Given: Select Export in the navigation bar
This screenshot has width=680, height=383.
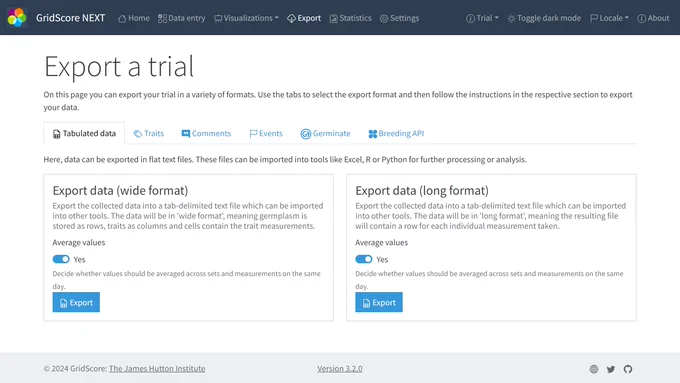Looking at the screenshot, I should 304,18.
